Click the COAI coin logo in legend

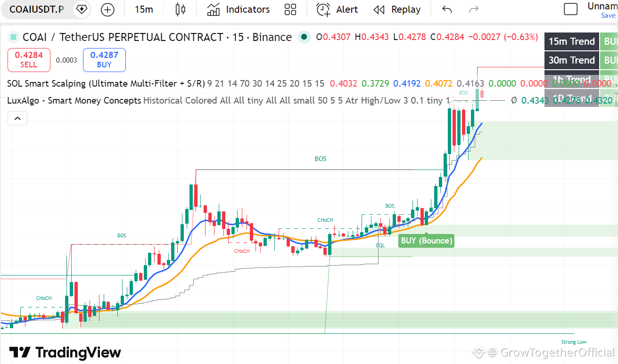click(x=13, y=37)
